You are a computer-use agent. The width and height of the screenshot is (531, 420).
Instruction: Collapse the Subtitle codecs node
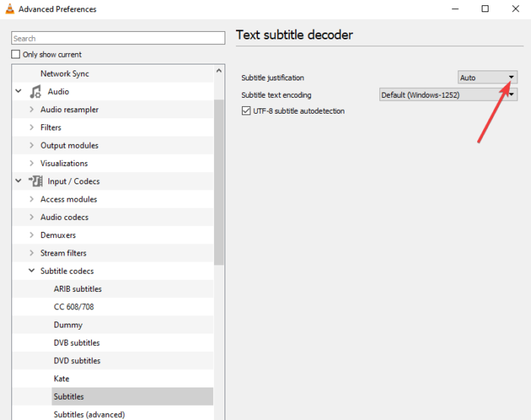coord(32,271)
